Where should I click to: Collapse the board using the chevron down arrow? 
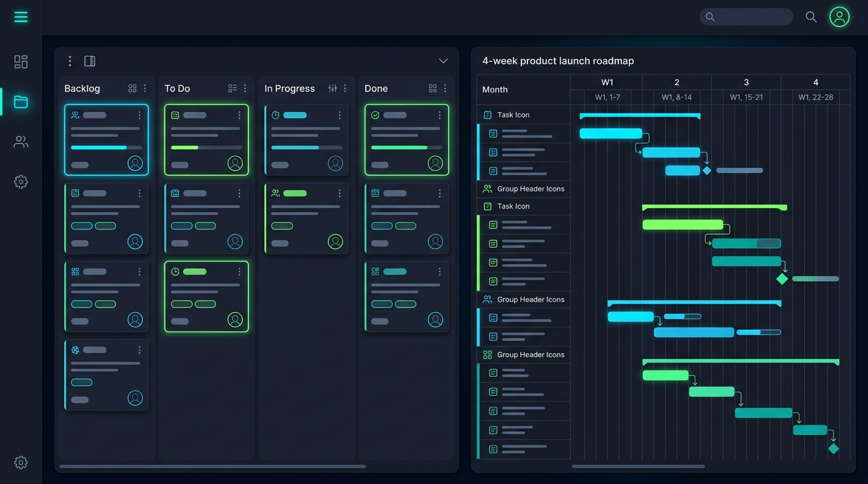pyautogui.click(x=443, y=61)
